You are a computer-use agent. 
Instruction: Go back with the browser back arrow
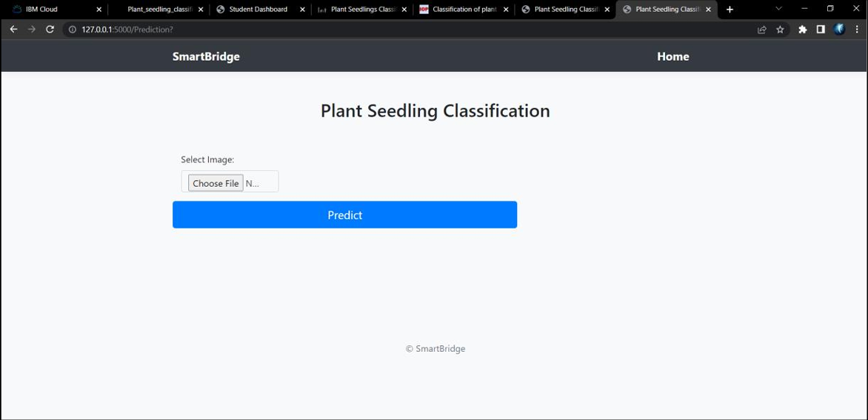pos(14,30)
